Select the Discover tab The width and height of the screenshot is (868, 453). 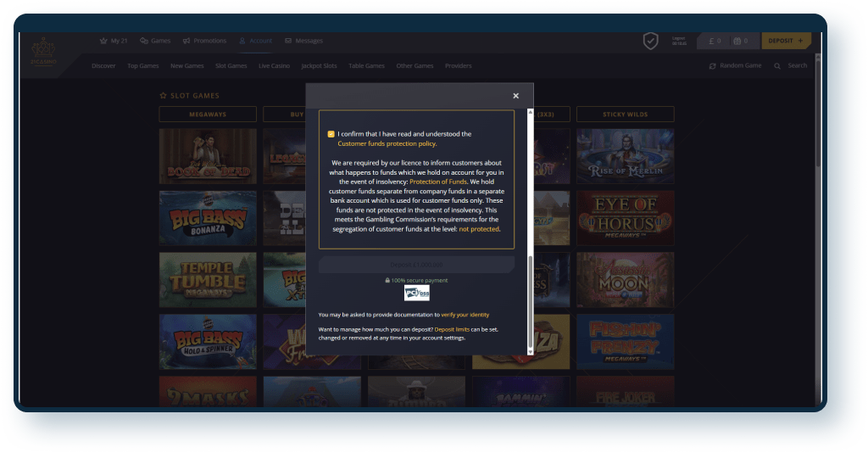(103, 66)
